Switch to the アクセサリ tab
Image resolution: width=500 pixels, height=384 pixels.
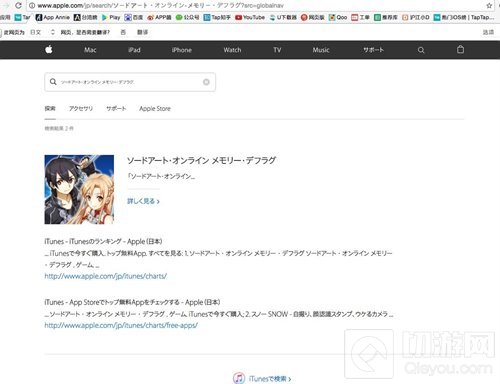(81, 109)
